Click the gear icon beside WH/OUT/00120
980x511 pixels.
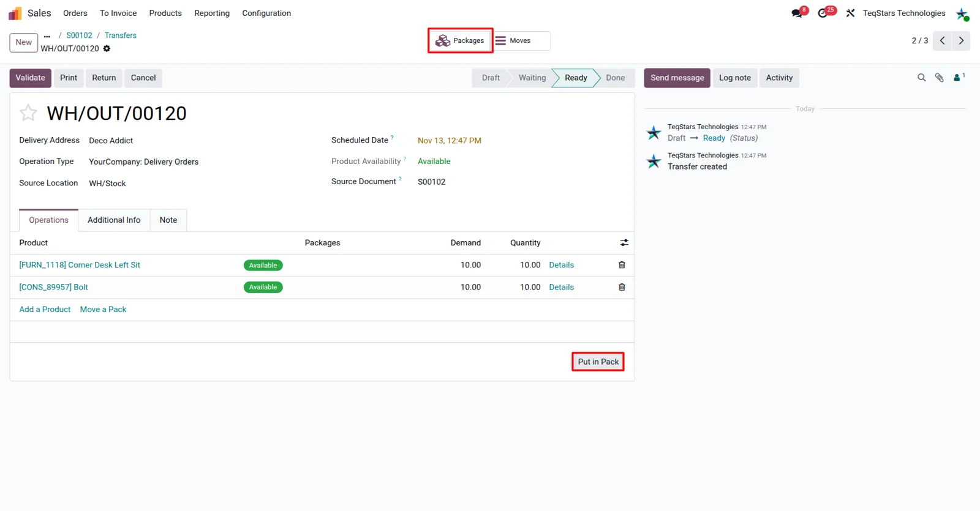(107, 48)
